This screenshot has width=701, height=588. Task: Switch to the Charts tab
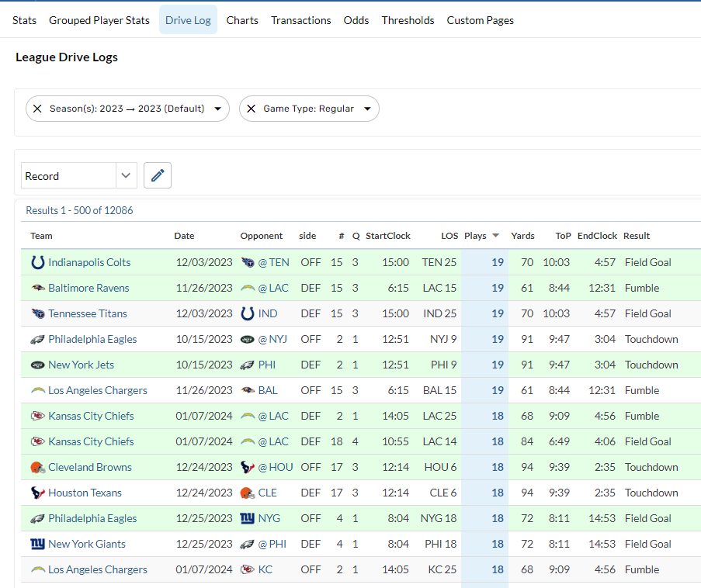point(242,20)
